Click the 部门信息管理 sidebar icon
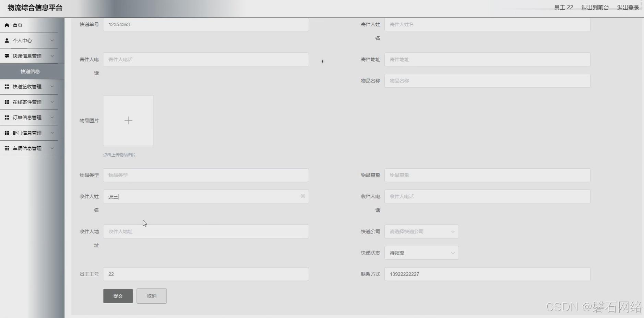 coord(7,133)
